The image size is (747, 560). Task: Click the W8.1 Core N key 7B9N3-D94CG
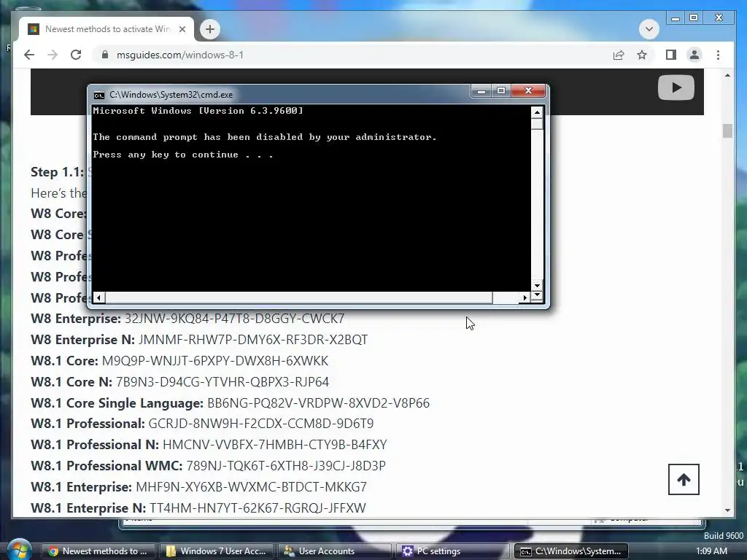(222, 382)
